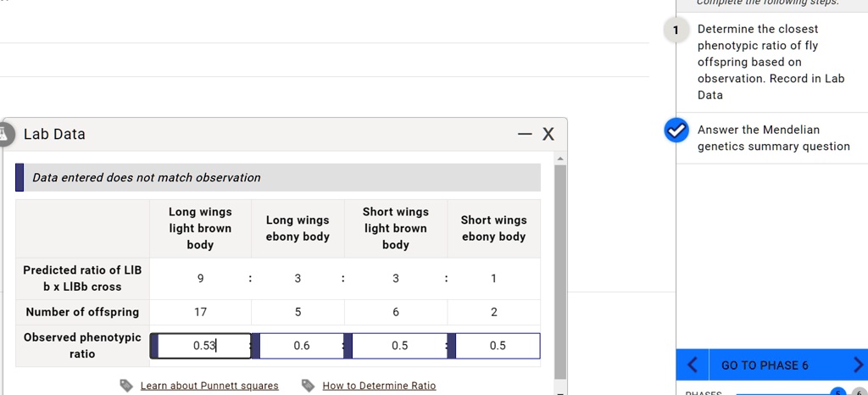Edit ratio field for short wings light brown
Viewport: 868px width, 395px height.
point(399,346)
